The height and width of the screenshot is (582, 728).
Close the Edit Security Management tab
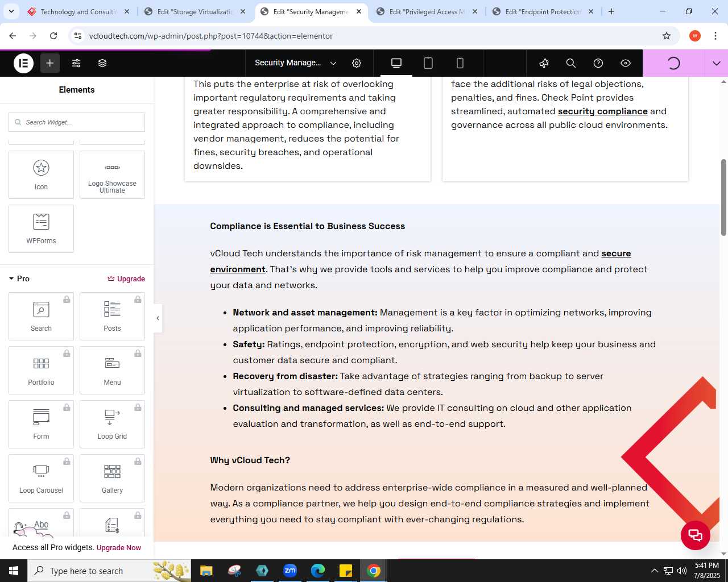(x=359, y=11)
